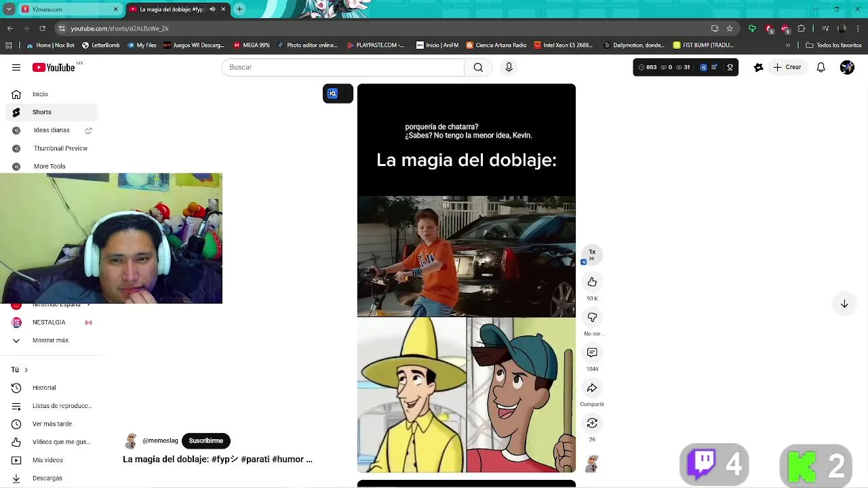Open Listas de reproducción in sidebar

pyautogui.click(x=52, y=406)
